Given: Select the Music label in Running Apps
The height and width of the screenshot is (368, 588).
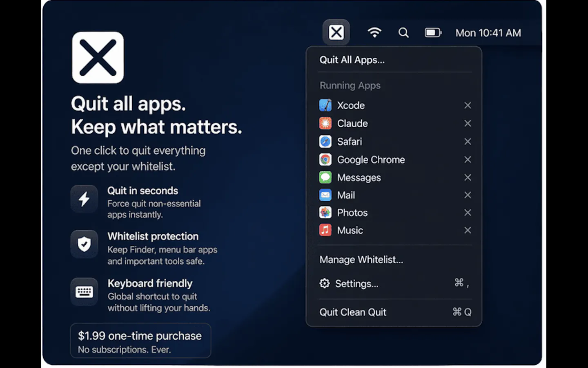Looking at the screenshot, I should (x=350, y=230).
